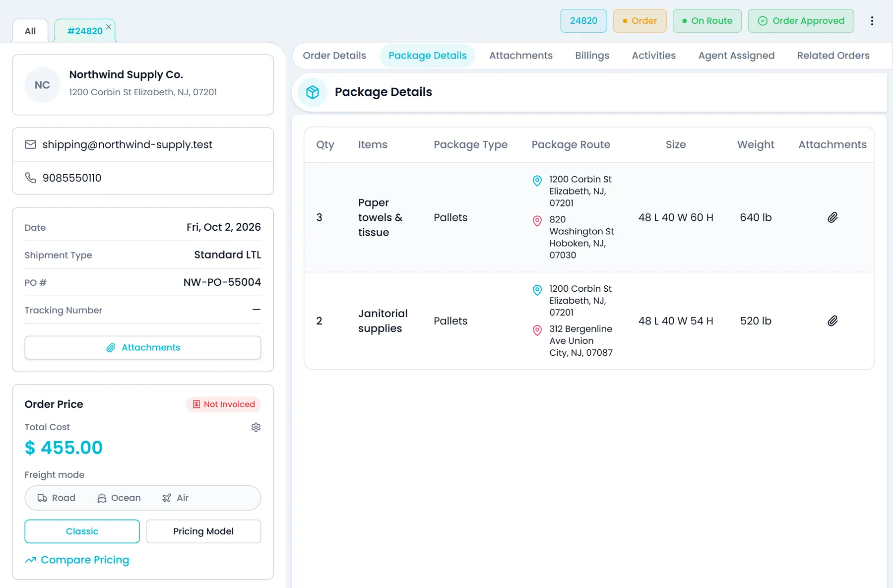Click the 24820 order number badge

coord(583,21)
